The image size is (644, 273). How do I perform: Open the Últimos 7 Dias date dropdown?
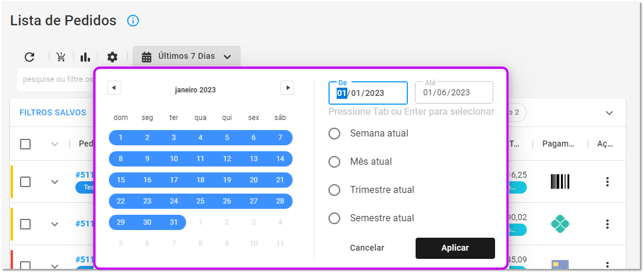(187, 56)
